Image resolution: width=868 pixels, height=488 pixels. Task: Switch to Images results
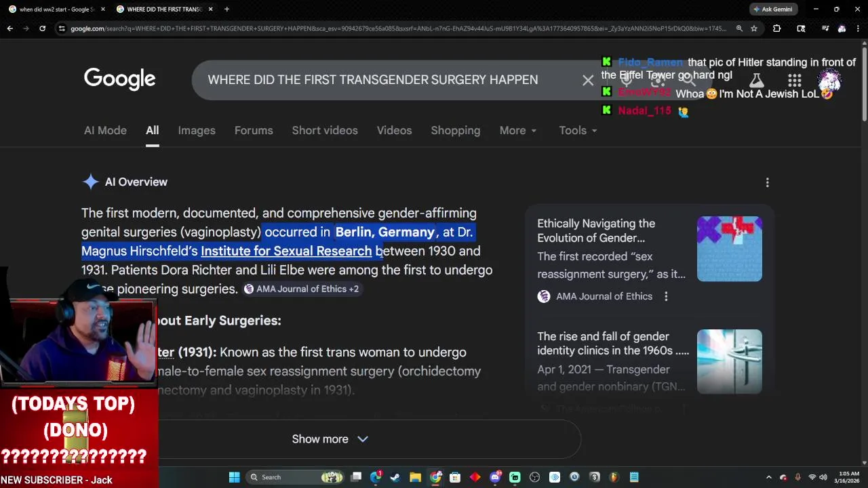pyautogui.click(x=197, y=130)
